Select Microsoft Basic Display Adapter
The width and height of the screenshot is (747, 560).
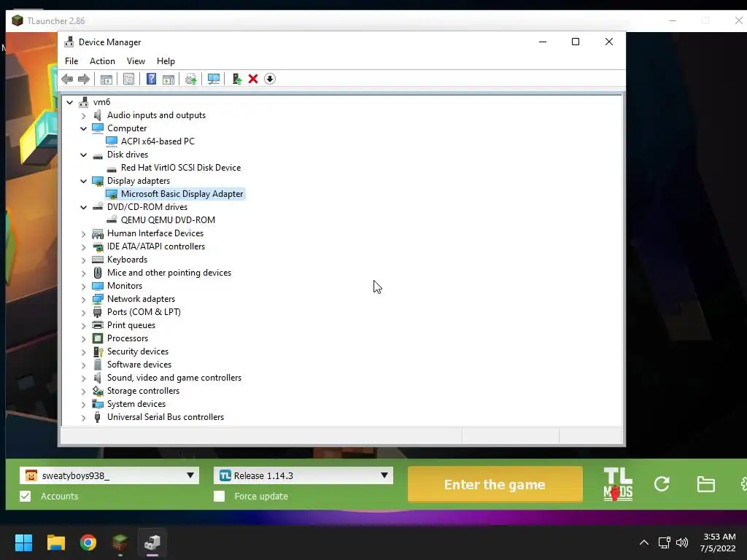(182, 194)
